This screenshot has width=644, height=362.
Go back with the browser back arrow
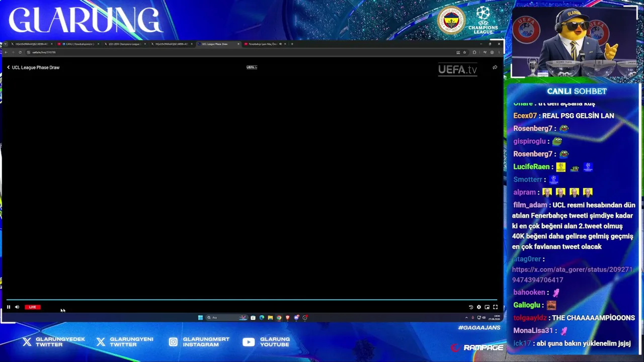coord(6,52)
